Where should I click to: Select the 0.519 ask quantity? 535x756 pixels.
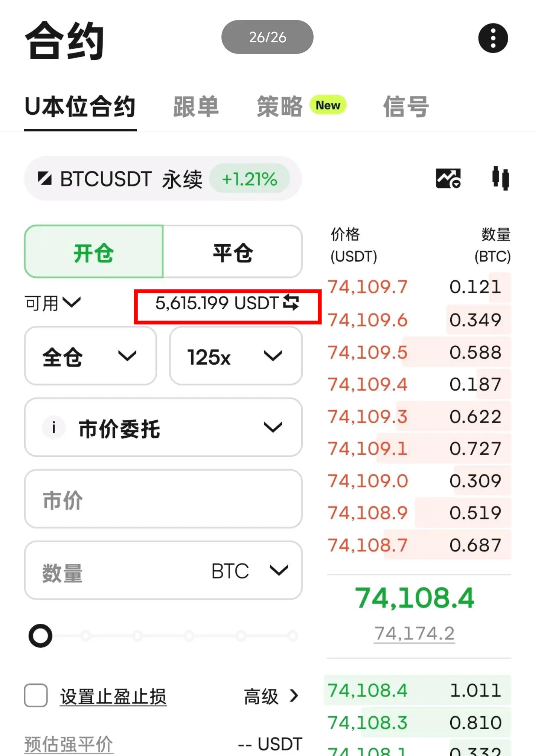(x=476, y=513)
